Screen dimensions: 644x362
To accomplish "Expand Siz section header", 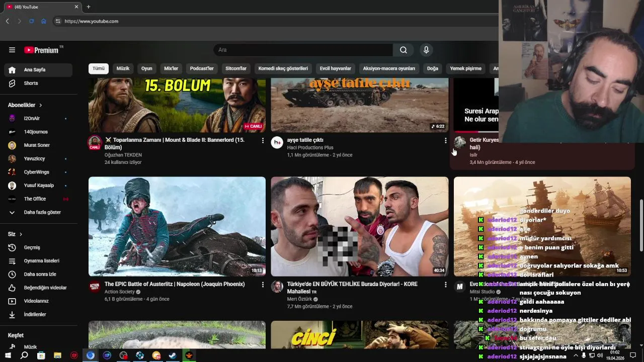I will coord(15,234).
